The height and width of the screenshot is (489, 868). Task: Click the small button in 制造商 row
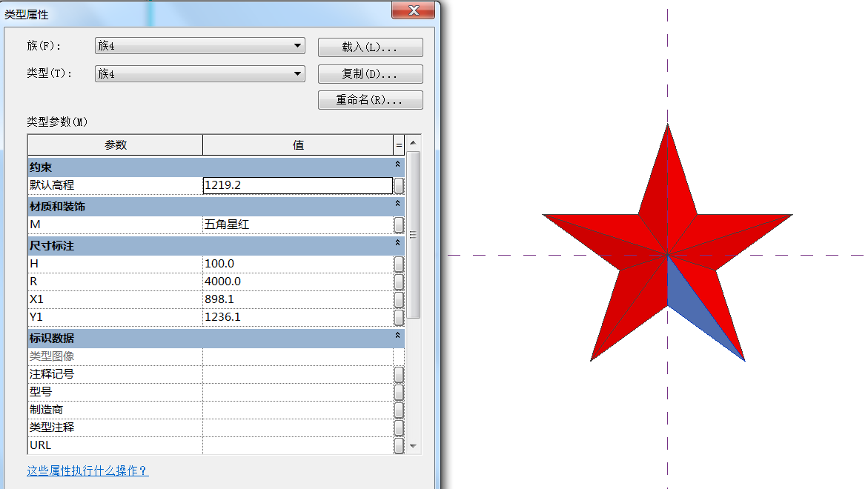399,410
